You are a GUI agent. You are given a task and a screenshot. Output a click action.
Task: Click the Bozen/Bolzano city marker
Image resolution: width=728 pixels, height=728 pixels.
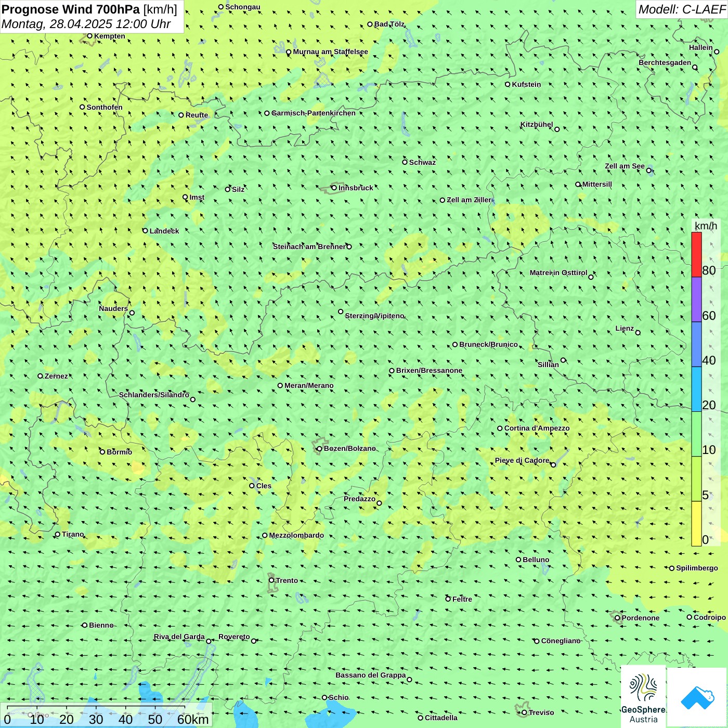pos(319,449)
